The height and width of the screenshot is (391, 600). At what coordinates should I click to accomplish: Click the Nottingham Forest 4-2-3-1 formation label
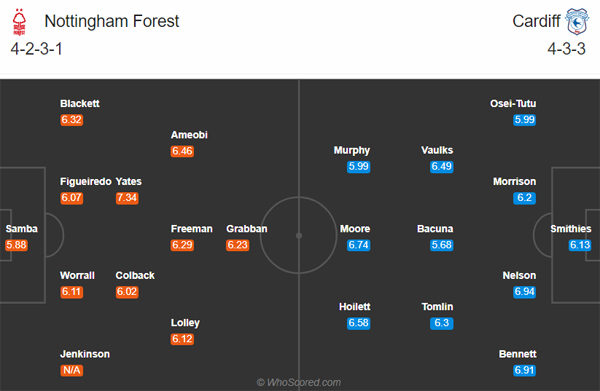pos(36,49)
